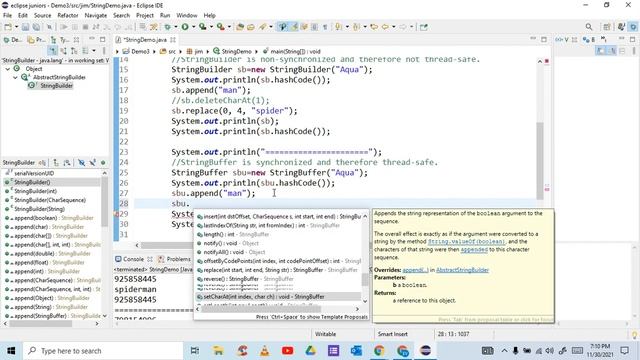
Task: Open the Navigate menu
Action: pyautogui.click(x=96, y=16)
